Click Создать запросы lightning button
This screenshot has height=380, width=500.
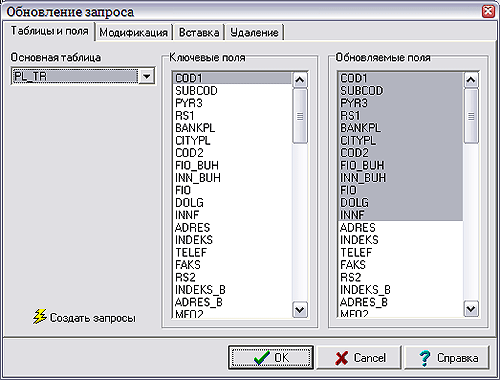click(x=84, y=317)
